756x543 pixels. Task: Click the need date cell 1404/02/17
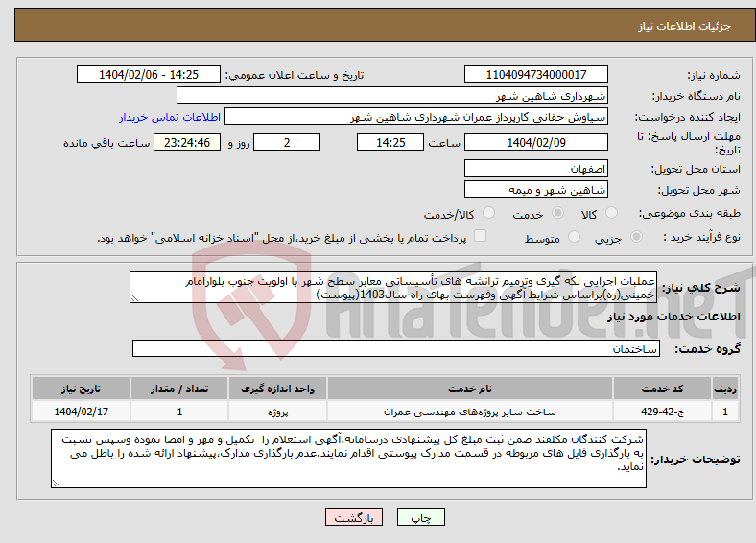pos(81,412)
